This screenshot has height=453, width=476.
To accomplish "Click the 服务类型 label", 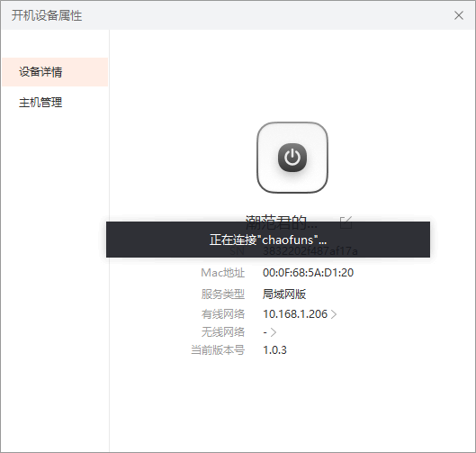I will tap(223, 294).
